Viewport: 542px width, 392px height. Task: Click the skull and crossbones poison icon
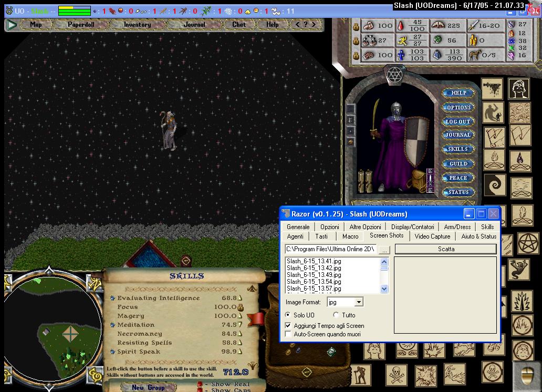click(396, 375)
